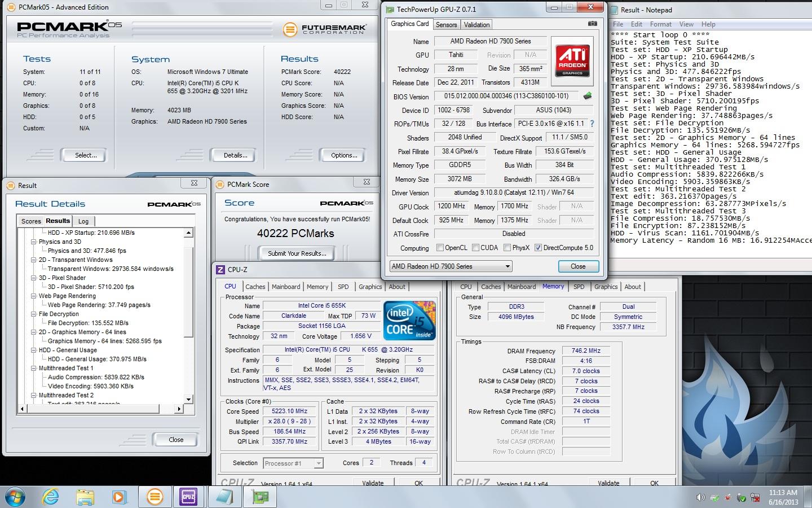Collapse the 2D - Transparent Windows node

pos(34,260)
